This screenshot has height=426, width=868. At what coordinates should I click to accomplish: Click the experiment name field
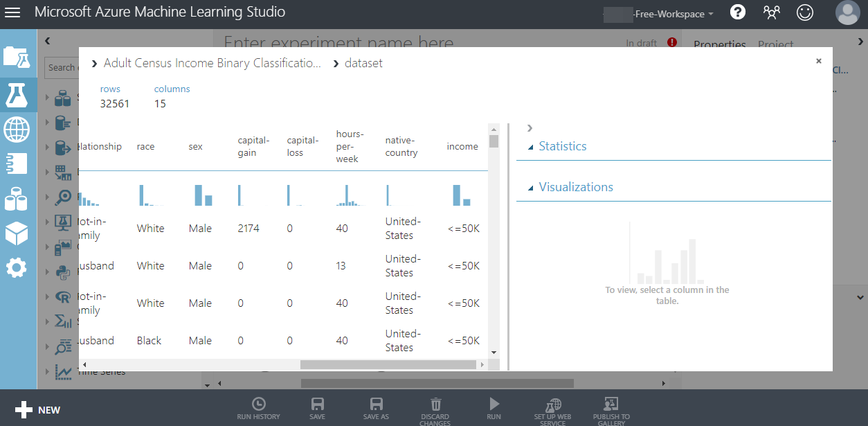pos(339,42)
